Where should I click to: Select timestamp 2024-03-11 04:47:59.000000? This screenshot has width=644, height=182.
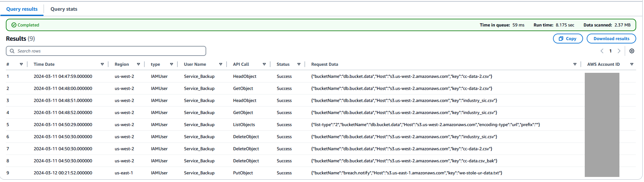pyautogui.click(x=63, y=77)
